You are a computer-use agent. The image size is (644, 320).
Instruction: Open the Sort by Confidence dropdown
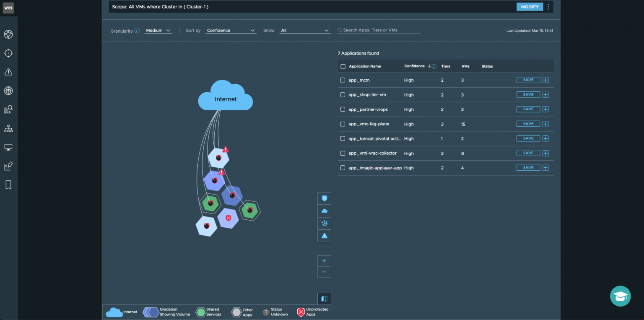(231, 31)
